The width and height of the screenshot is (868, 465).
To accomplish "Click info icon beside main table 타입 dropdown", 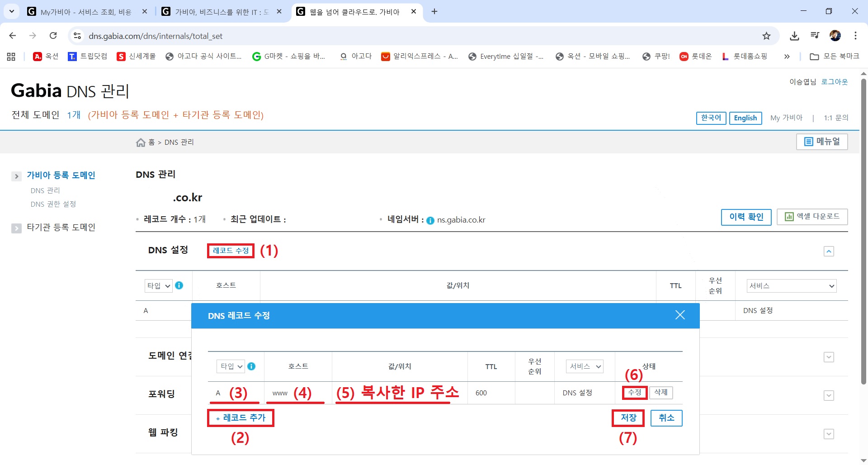I will click(179, 285).
